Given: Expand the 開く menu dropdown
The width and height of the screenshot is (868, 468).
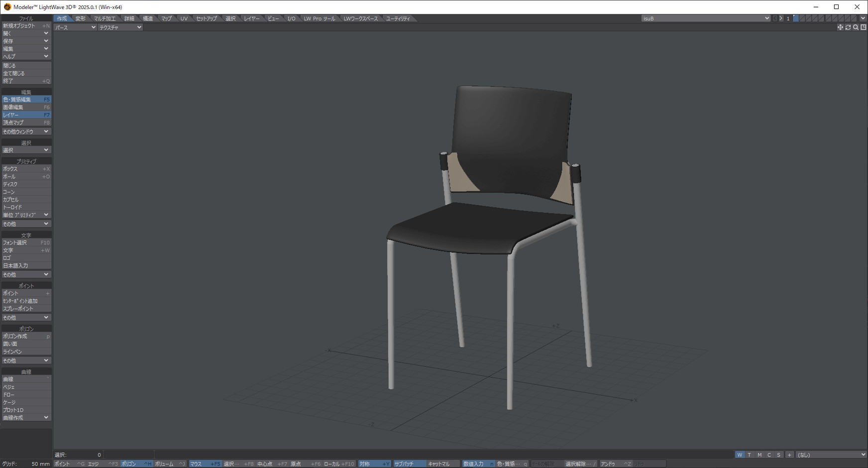Looking at the screenshot, I should (x=26, y=33).
